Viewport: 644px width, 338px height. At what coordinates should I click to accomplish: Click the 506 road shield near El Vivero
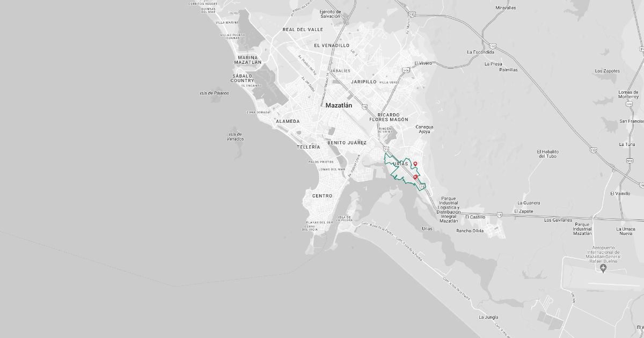[407, 69]
